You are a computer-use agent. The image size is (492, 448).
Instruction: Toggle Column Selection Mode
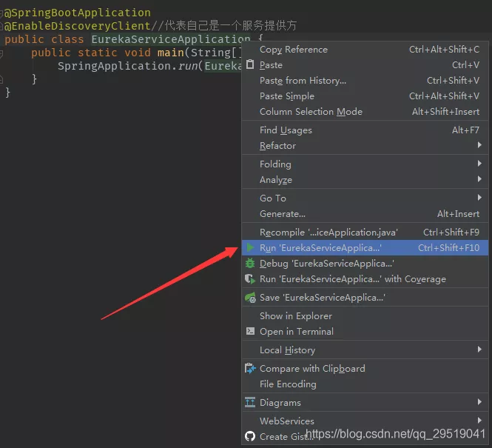click(365, 112)
